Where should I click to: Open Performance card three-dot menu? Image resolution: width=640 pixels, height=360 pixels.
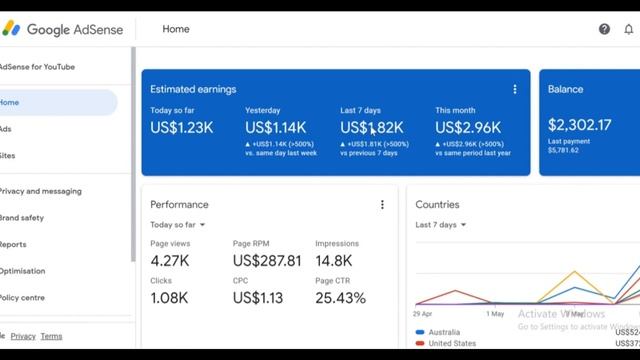pyautogui.click(x=382, y=204)
